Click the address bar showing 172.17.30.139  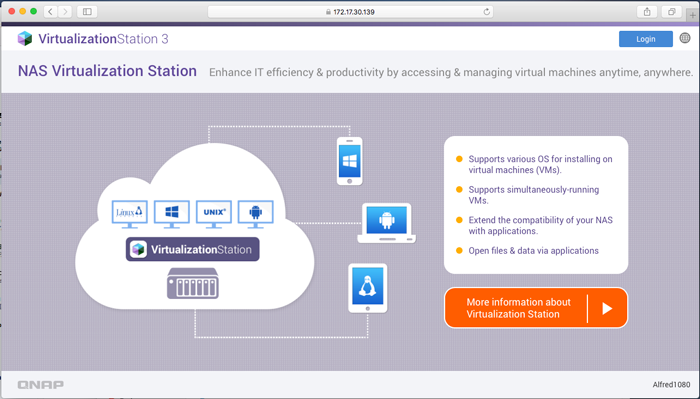pos(350,12)
